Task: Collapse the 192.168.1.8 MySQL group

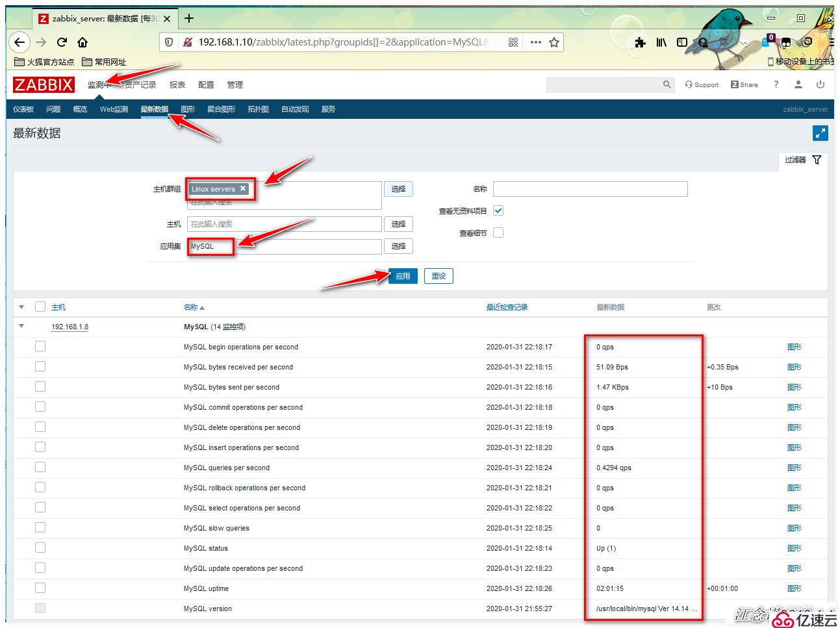Action: pyautogui.click(x=21, y=326)
